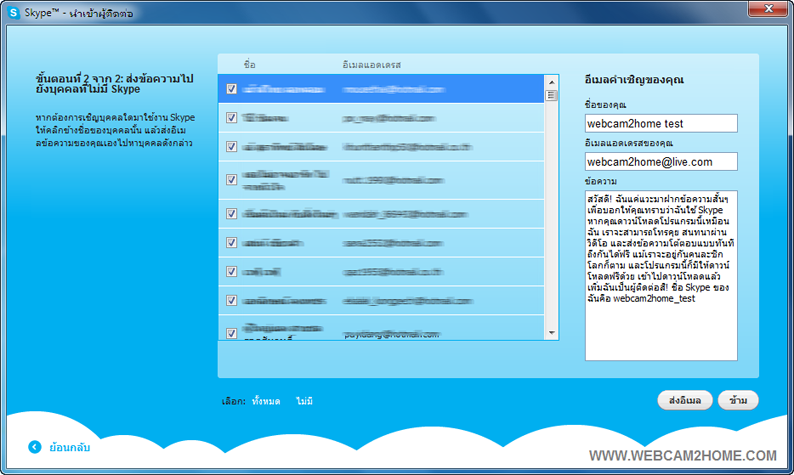
Task: Click the อีเมลแอดเดรส column header
Action: coord(371,63)
